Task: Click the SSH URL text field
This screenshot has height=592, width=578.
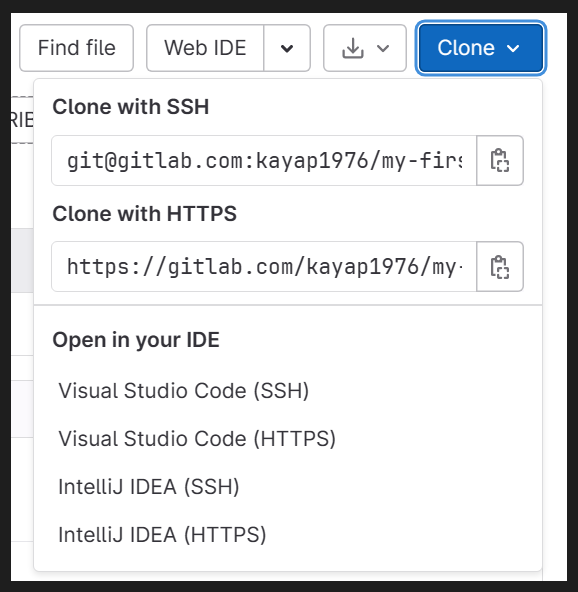Action: point(264,160)
